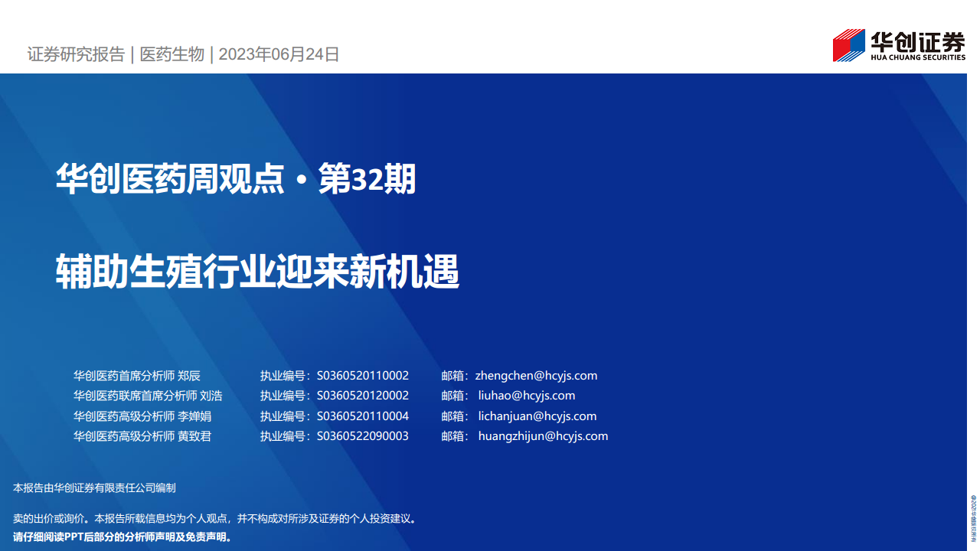Open email liuhao@hcyjs.com

[527, 396]
